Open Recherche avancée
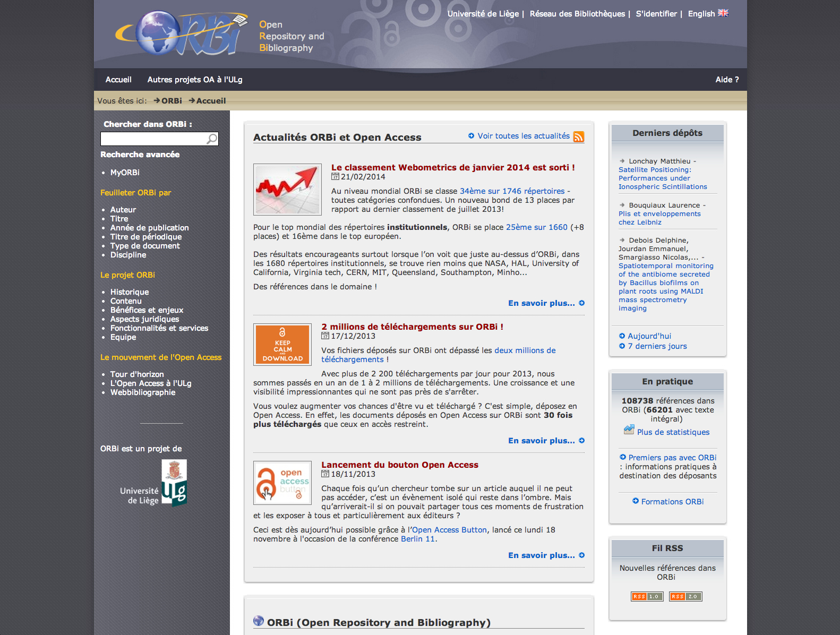The image size is (840, 635). click(140, 155)
